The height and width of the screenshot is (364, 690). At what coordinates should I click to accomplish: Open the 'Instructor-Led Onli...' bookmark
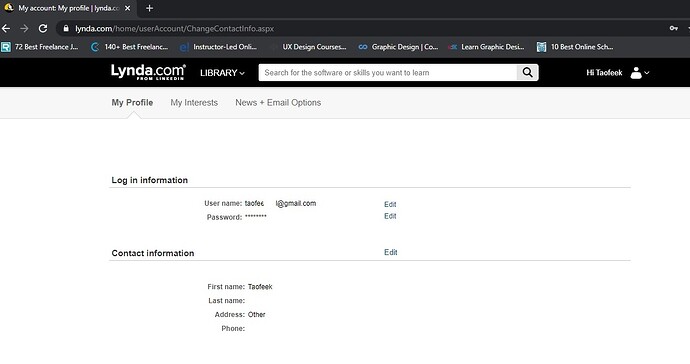click(x=219, y=47)
